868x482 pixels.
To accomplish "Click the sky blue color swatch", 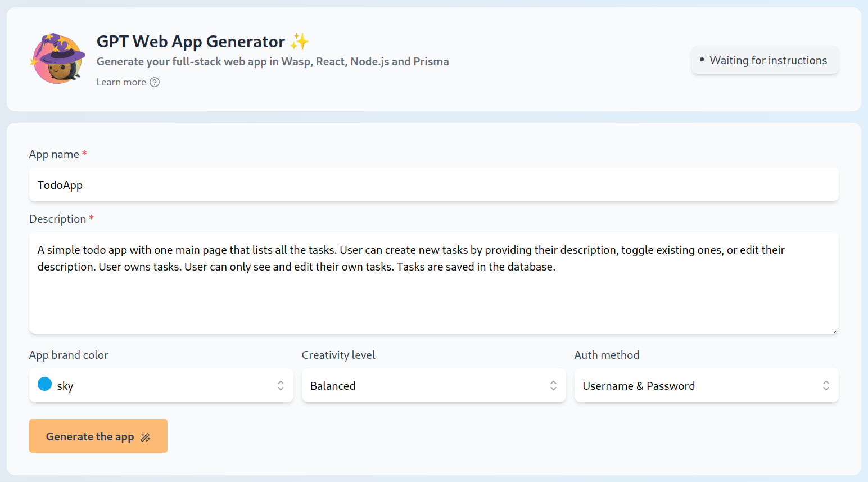I will coord(45,384).
